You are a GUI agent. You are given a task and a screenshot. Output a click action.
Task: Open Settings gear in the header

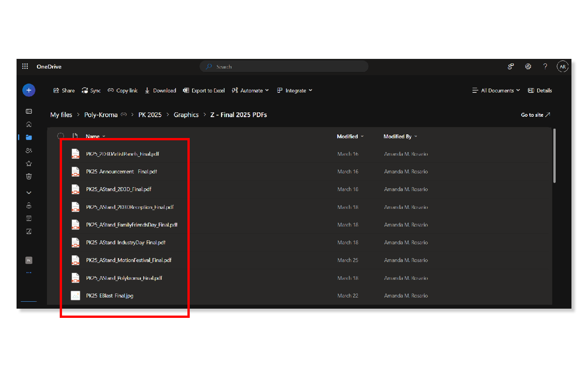(x=528, y=67)
